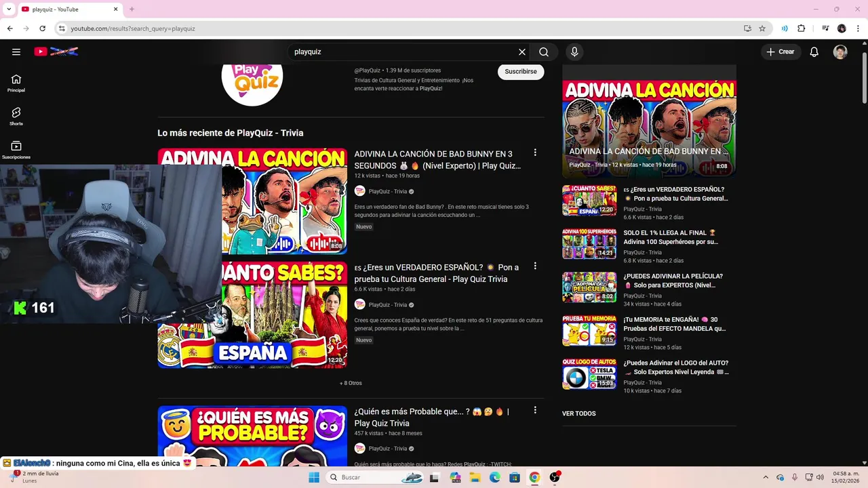
Task: Open the blue sound-waves extension icon
Action: pyautogui.click(x=785, y=28)
